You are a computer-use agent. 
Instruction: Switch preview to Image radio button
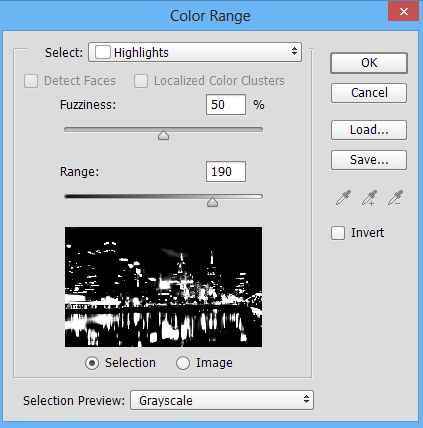pyautogui.click(x=183, y=363)
